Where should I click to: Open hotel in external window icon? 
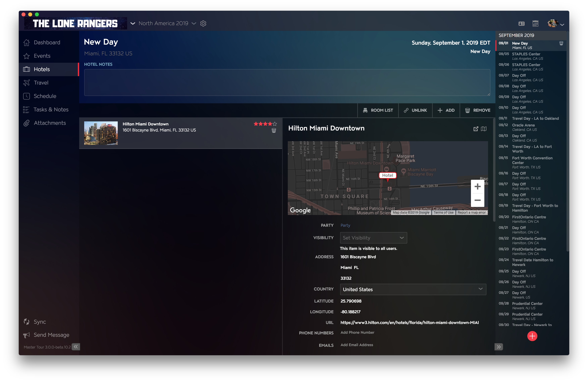pyautogui.click(x=476, y=129)
